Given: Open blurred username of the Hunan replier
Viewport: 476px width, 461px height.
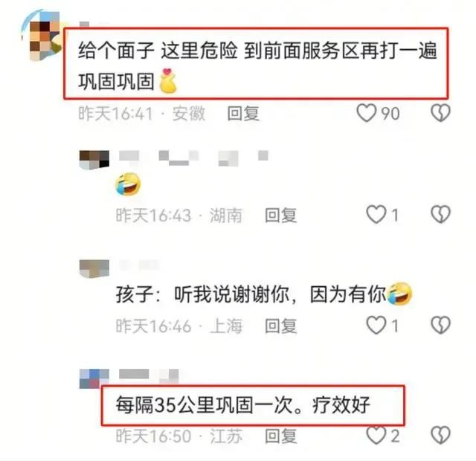Looking at the screenshot, I should pos(193,158).
